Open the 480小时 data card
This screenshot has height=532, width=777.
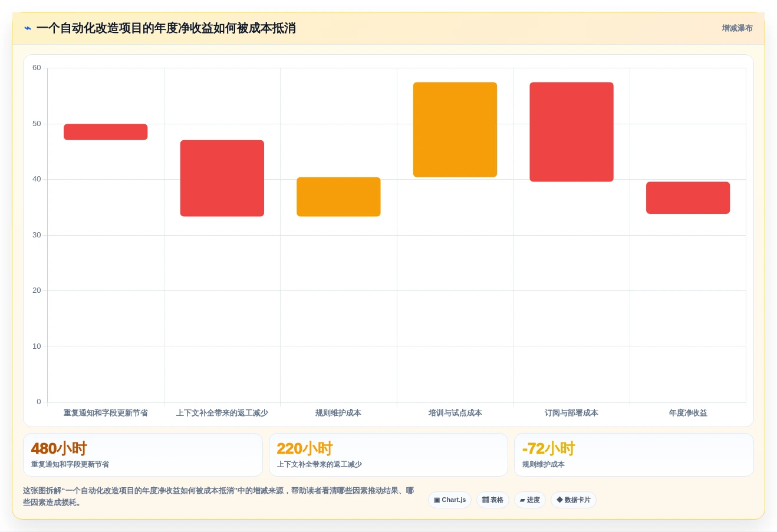coord(143,455)
